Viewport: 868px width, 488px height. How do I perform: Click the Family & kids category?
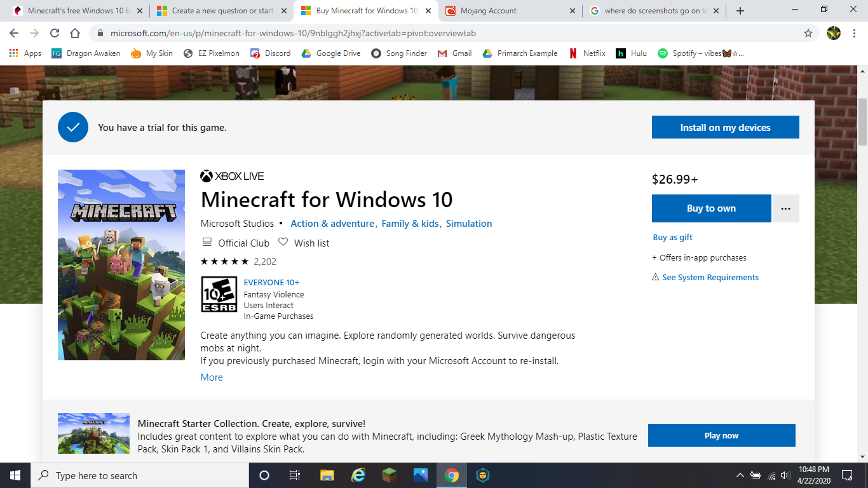coord(410,224)
